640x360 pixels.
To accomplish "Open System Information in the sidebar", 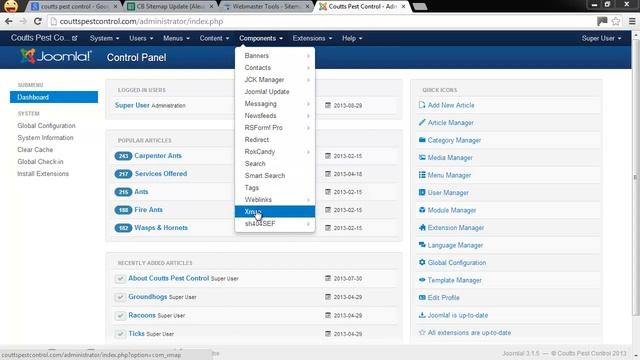I will pos(45,138).
